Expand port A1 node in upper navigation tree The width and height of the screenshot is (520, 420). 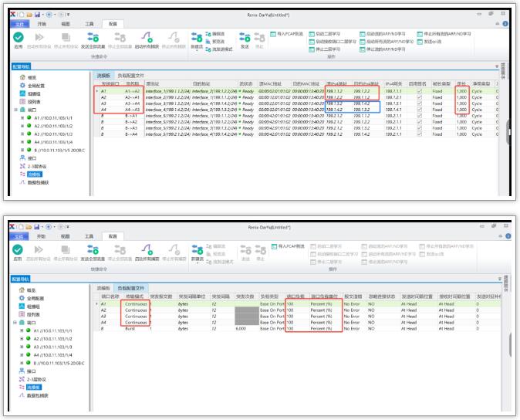click(x=24, y=117)
